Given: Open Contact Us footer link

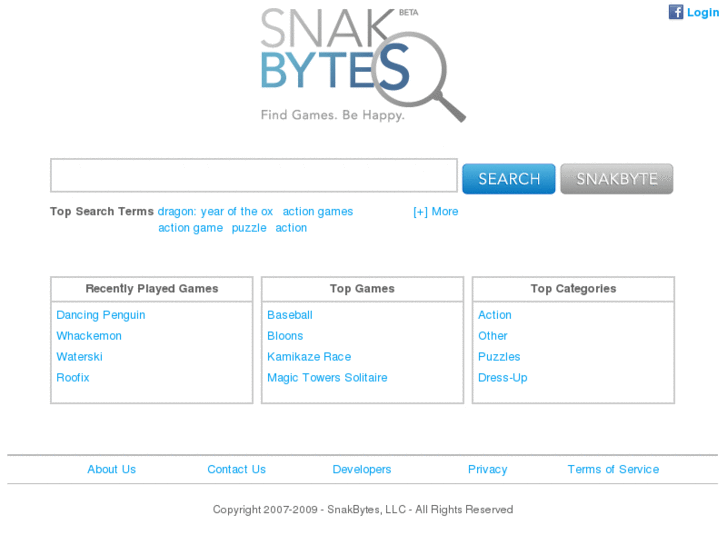Looking at the screenshot, I should click(x=236, y=469).
